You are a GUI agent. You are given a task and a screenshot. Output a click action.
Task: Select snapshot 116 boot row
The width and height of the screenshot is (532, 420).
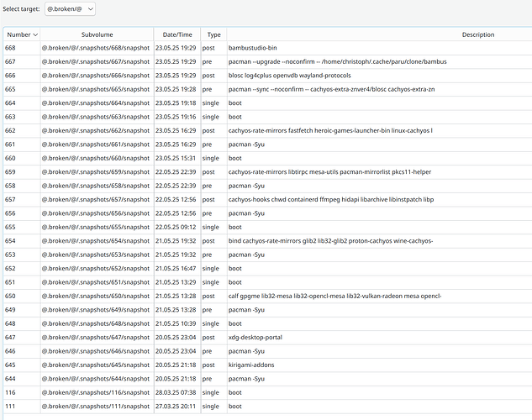pos(268,392)
